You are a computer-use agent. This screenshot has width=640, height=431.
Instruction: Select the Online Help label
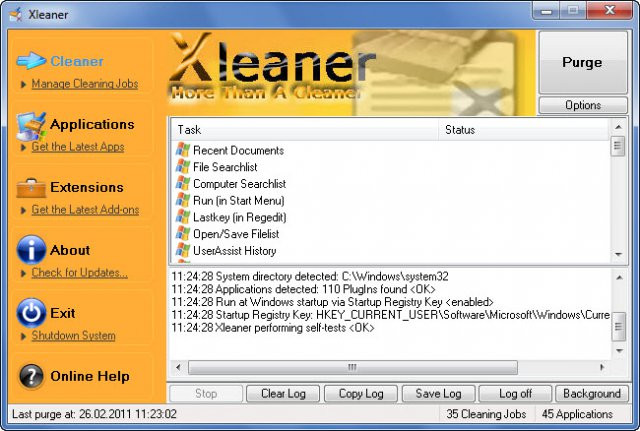pyautogui.click(x=90, y=376)
